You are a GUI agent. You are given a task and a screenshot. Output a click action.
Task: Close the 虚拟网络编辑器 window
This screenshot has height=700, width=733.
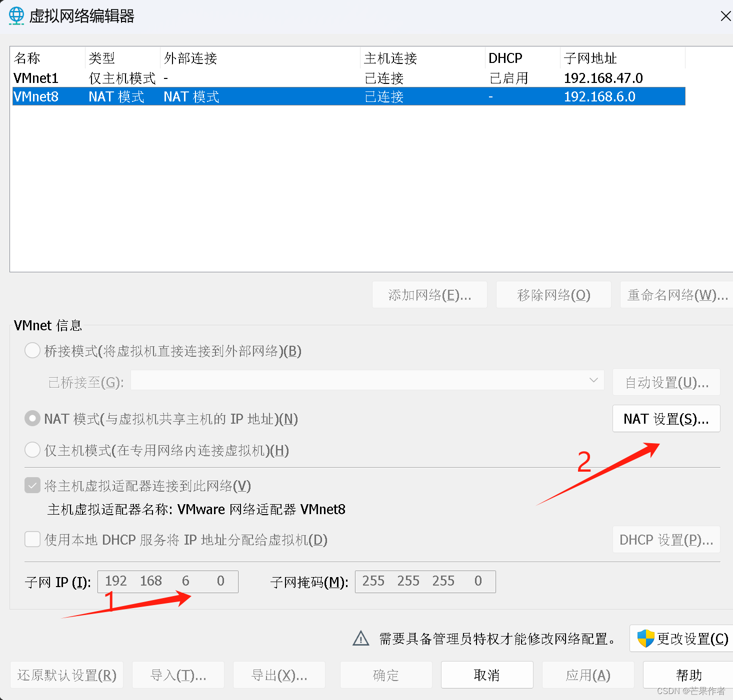pyautogui.click(x=725, y=16)
